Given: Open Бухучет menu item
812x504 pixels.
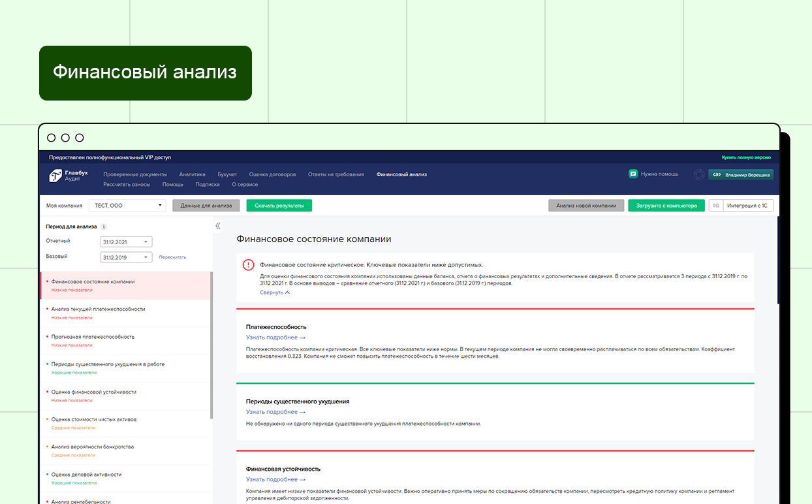Looking at the screenshot, I should [227, 174].
